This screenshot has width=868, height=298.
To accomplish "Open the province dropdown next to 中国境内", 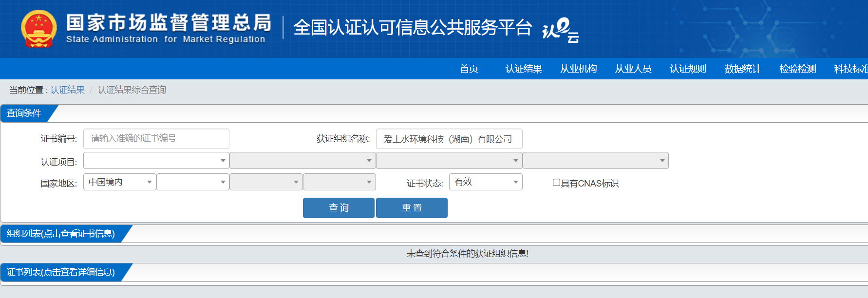I will (193, 182).
